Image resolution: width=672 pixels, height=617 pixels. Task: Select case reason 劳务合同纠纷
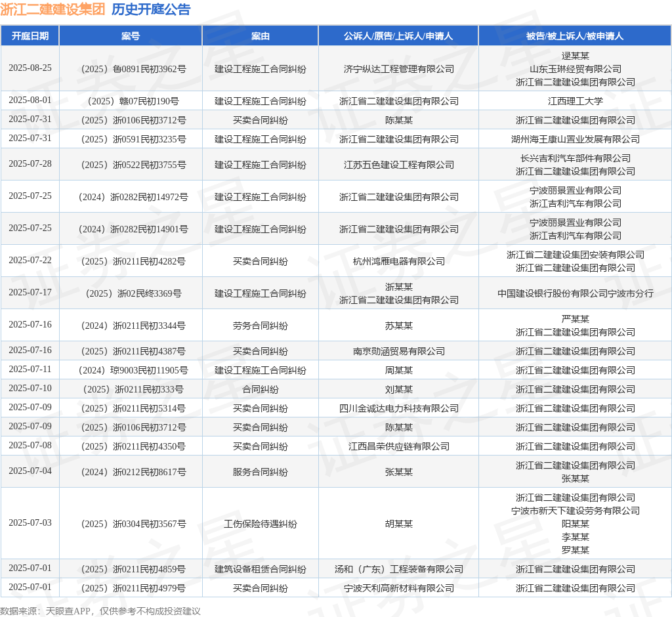pos(260,326)
